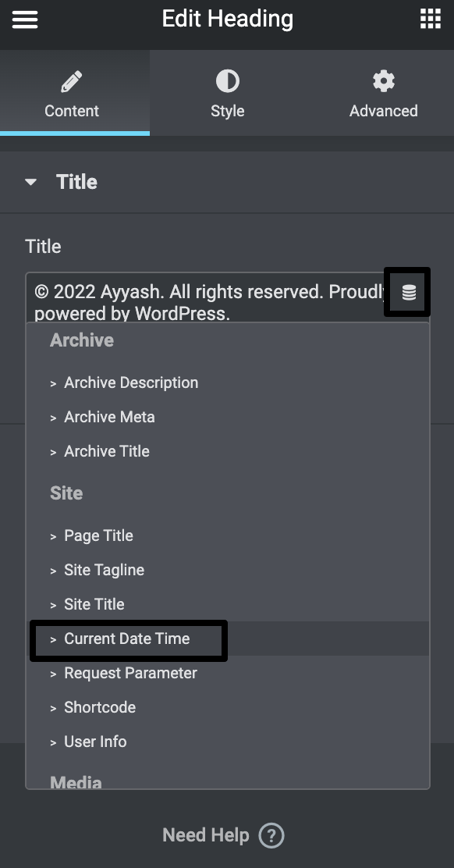Click the dynamic tags database icon
This screenshot has width=454, height=868.
[406, 291]
